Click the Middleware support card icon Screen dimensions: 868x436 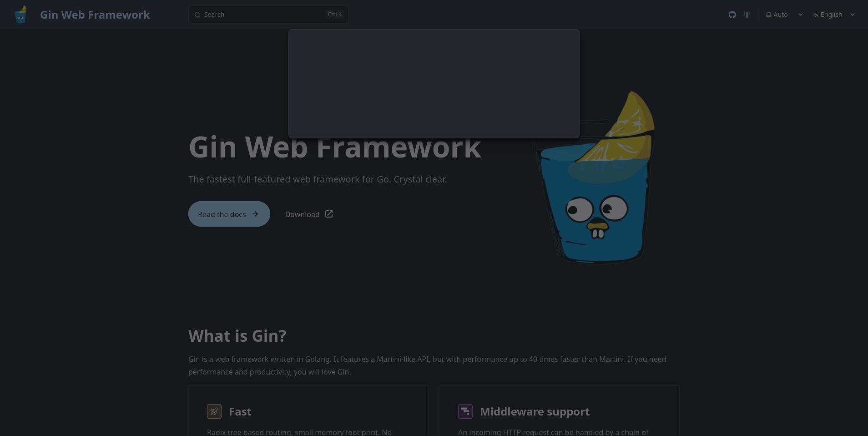(465, 411)
